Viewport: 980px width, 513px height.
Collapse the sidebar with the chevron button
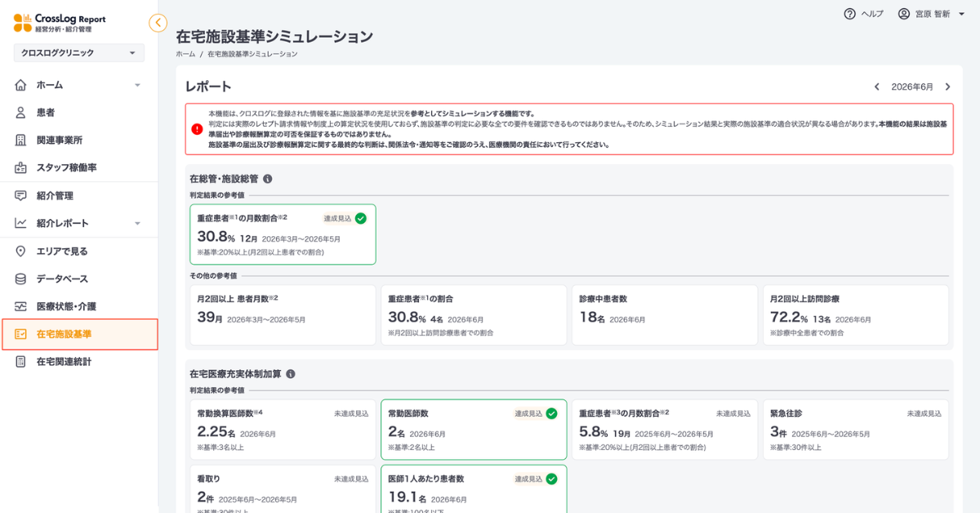point(158,23)
